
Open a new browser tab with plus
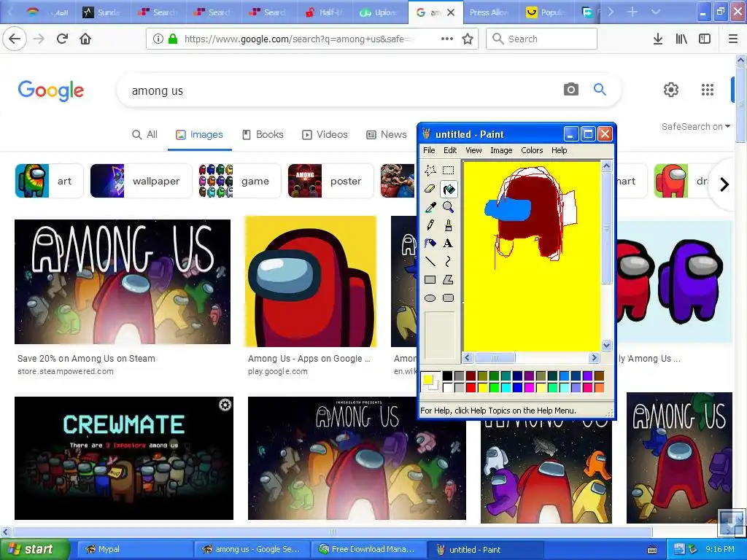pyautogui.click(x=632, y=12)
